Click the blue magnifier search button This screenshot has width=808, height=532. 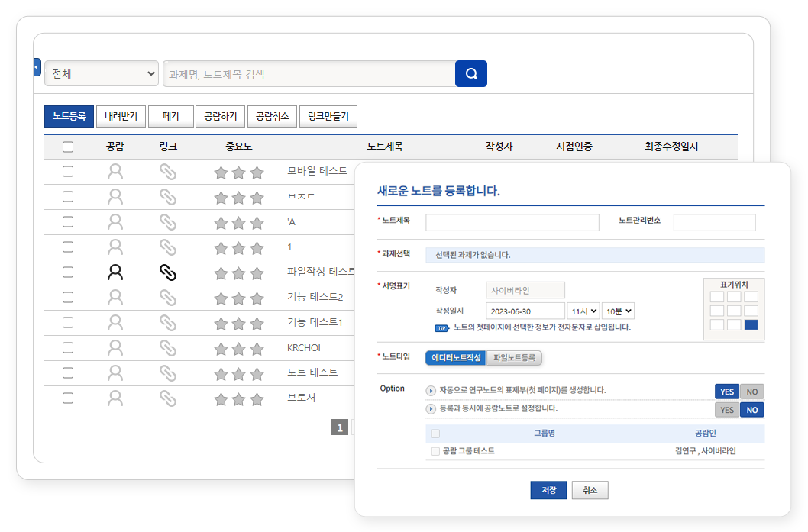tap(470, 74)
